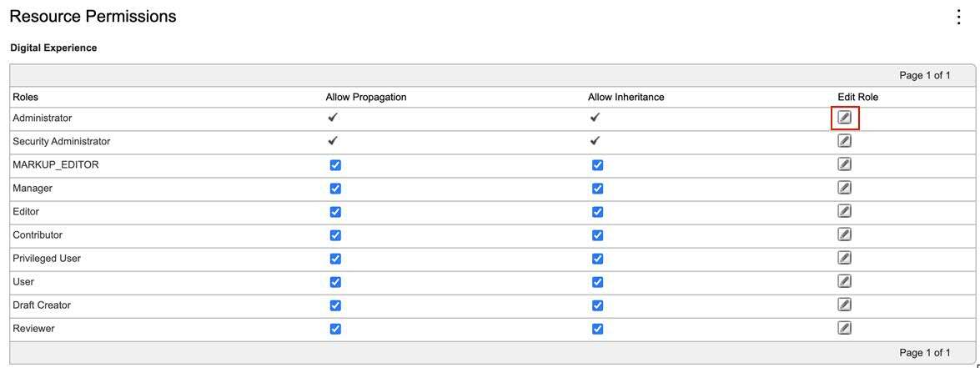
Task: Click the pencil icon in Editor row
Action: coord(844,211)
